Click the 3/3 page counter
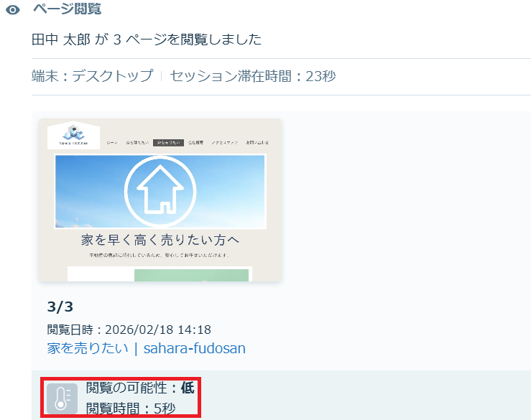This screenshot has height=420, width=531. [x=60, y=307]
